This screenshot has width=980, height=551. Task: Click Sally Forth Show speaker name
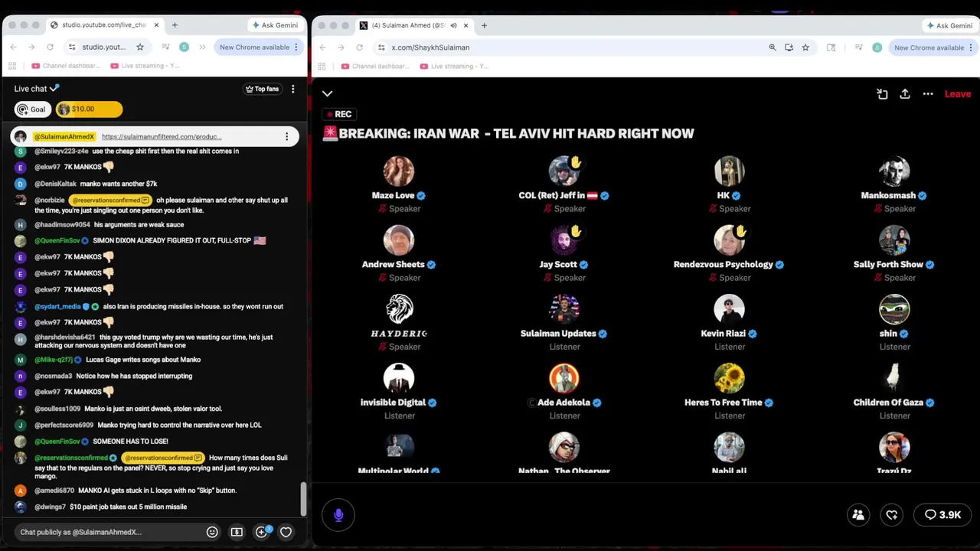tap(888, 264)
